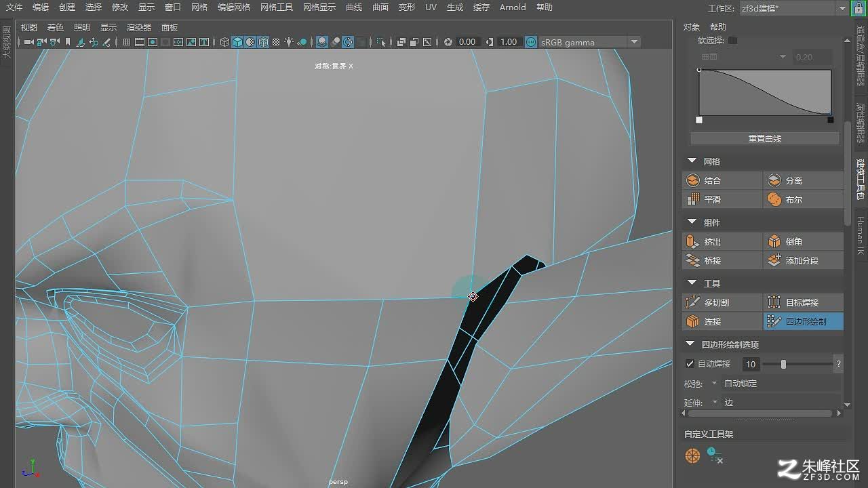The height and width of the screenshot is (488, 868).
Task: Click the 分离 separate button
Action: click(804, 181)
